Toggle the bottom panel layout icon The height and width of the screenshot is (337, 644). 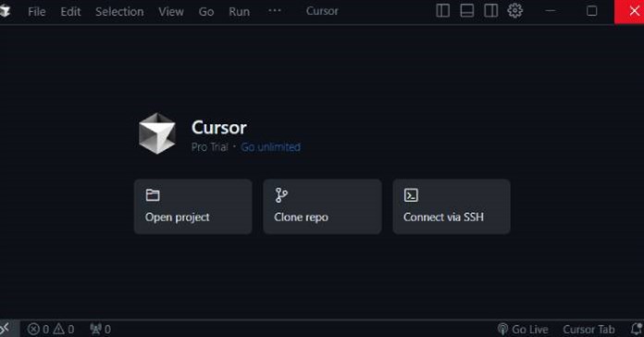466,11
